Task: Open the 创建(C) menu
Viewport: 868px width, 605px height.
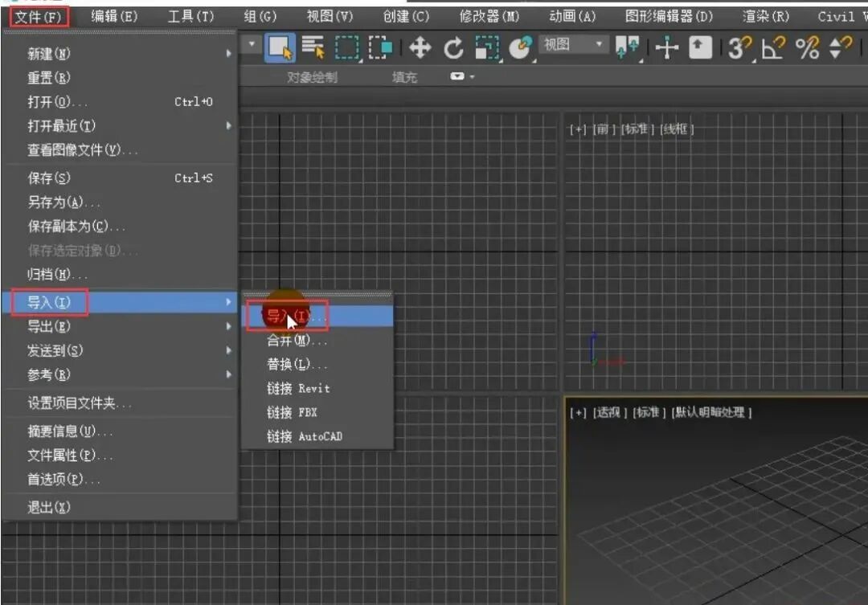Action: [406, 16]
